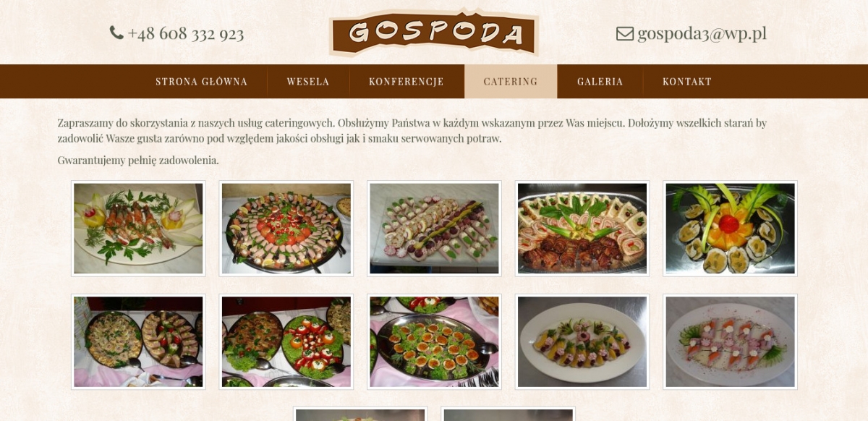Open the STRONA GŁÓWNA menu item
The height and width of the screenshot is (421, 868).
tap(201, 82)
